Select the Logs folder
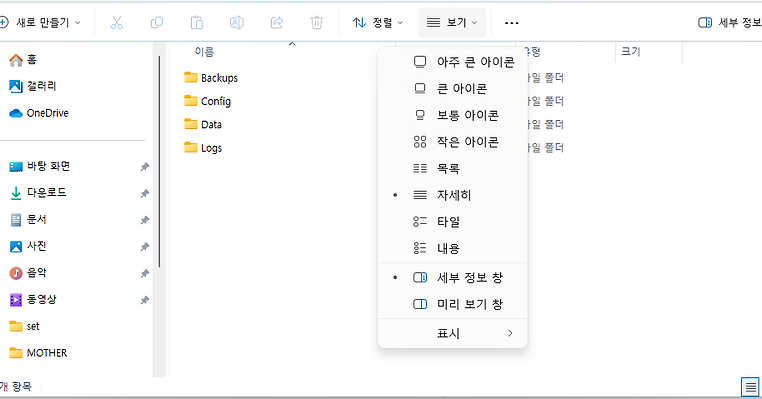Viewport: 762px width, 399px height. [203, 148]
